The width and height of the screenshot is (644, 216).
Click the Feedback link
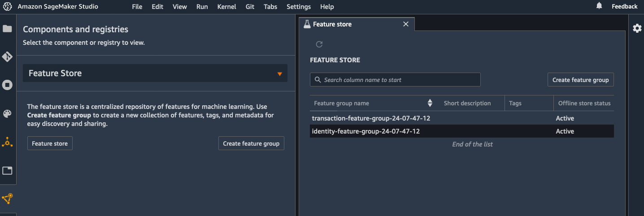point(624,6)
